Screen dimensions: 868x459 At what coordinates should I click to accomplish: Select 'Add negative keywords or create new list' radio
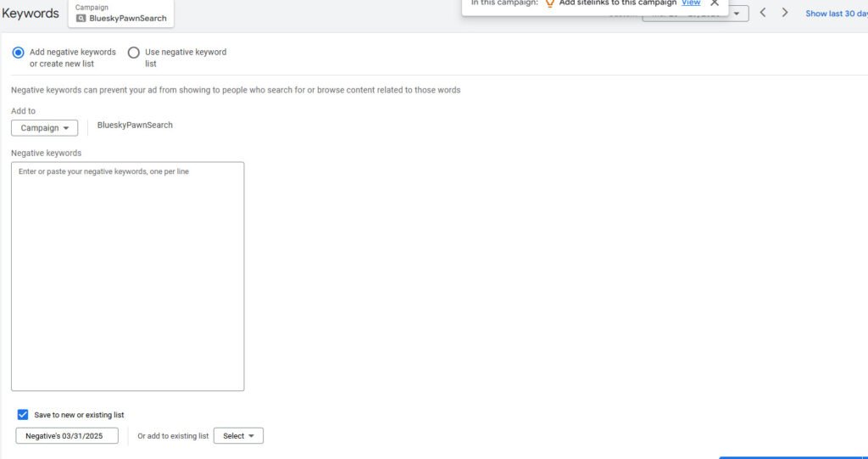19,53
